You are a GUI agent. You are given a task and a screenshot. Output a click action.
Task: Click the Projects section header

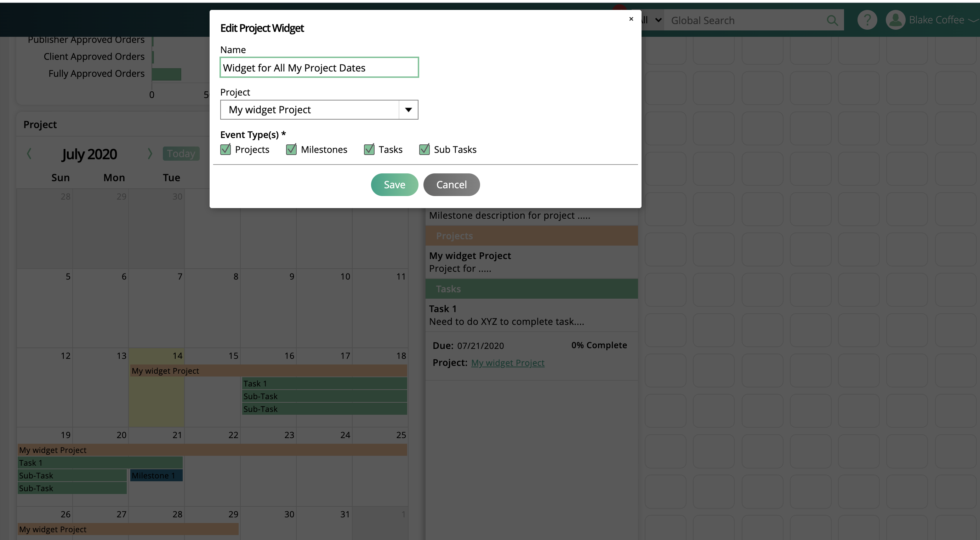[531, 236]
